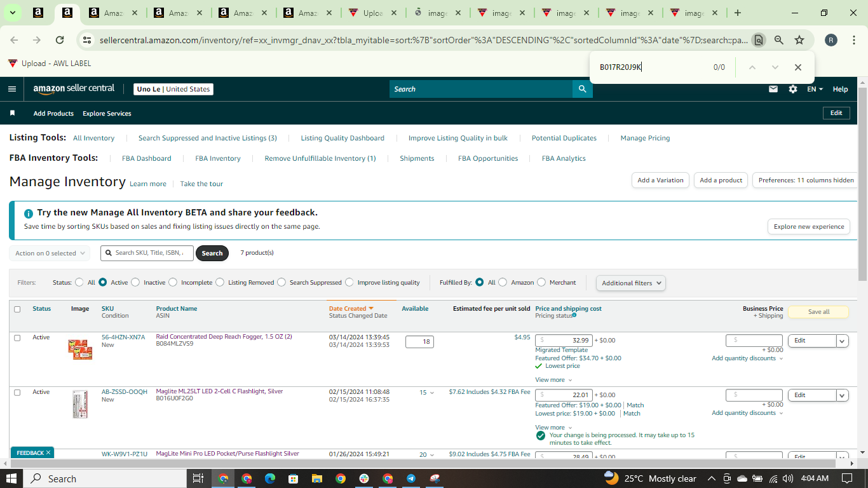Select the Listing Removed radio button

pyautogui.click(x=220, y=282)
